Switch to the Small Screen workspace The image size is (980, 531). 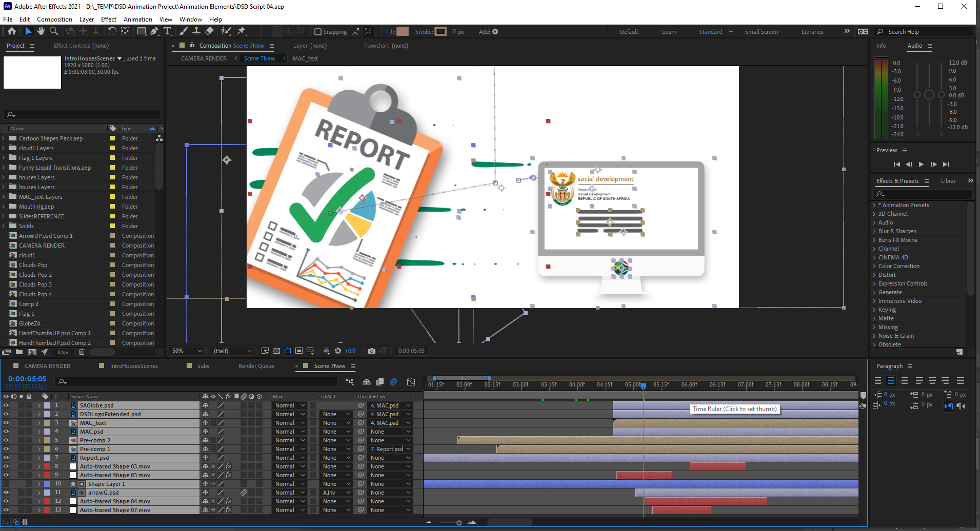coord(761,32)
